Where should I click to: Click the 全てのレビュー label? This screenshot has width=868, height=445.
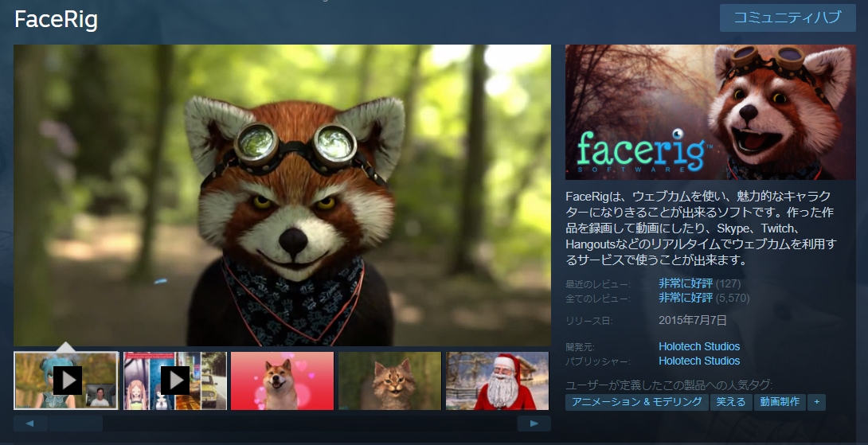(598, 299)
